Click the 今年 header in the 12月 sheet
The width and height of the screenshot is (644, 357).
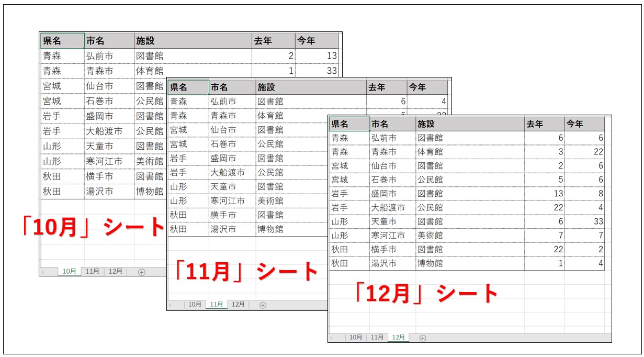[x=584, y=124]
